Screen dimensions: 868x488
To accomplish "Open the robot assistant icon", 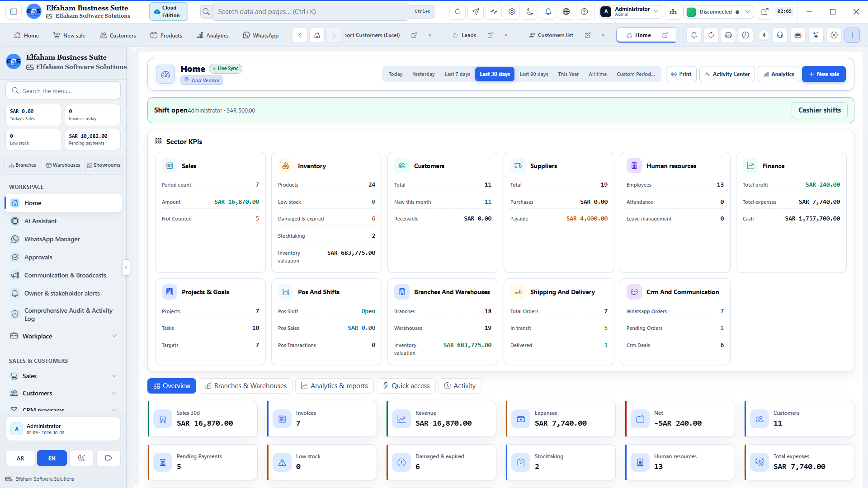I will (798, 35).
